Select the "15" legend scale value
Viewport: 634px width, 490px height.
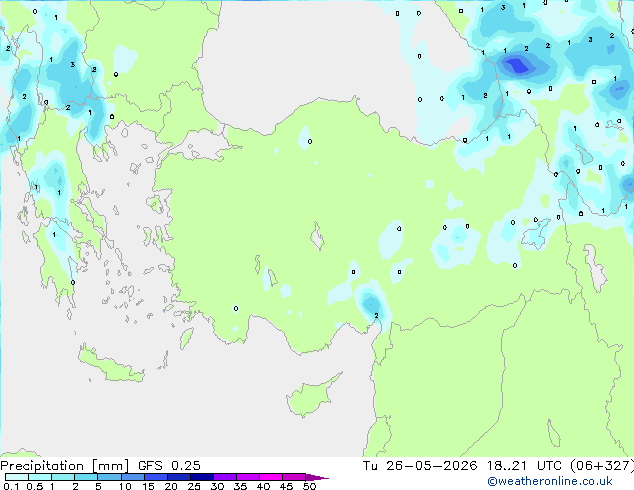coord(148,486)
